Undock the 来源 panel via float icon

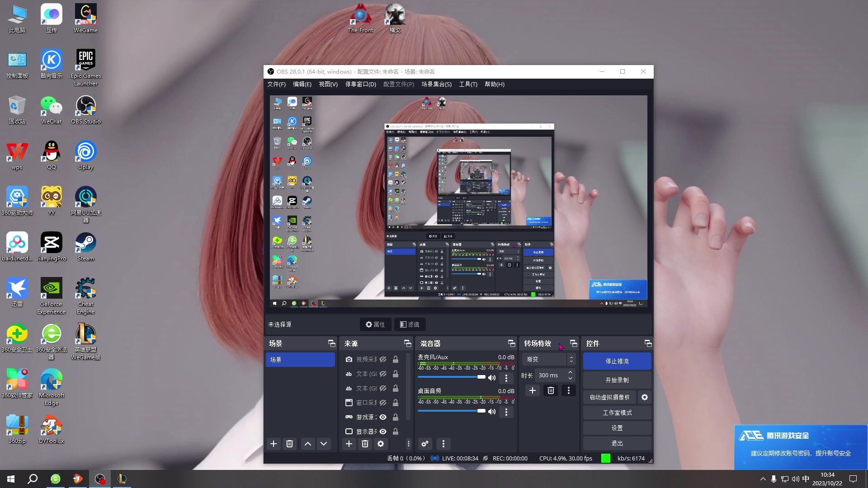(x=407, y=343)
